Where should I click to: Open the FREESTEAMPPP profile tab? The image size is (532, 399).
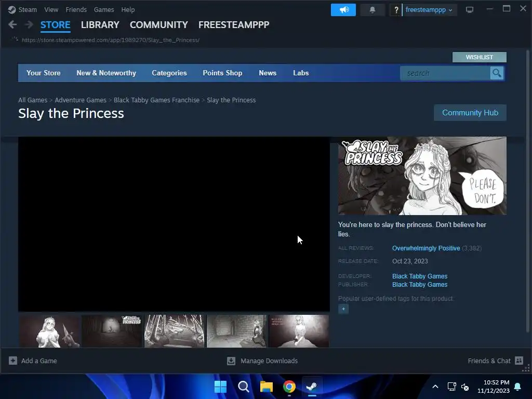point(234,25)
